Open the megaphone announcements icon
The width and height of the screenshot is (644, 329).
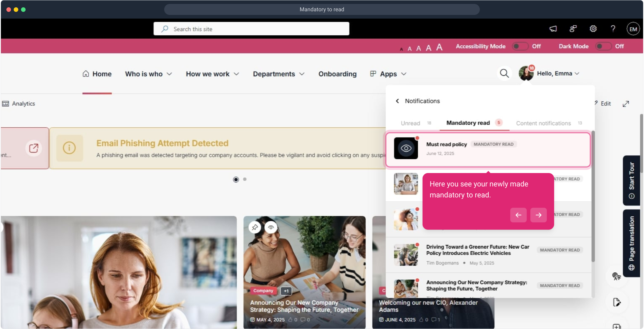pos(553,29)
